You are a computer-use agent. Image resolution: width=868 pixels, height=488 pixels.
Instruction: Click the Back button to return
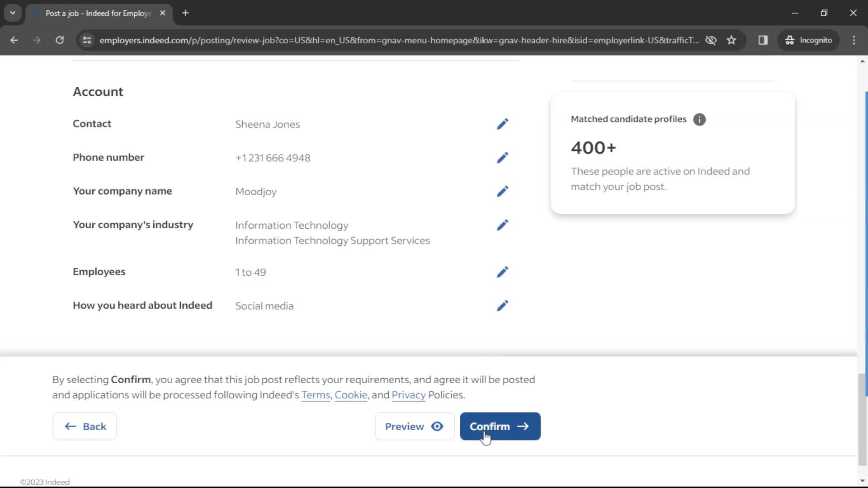click(x=85, y=426)
